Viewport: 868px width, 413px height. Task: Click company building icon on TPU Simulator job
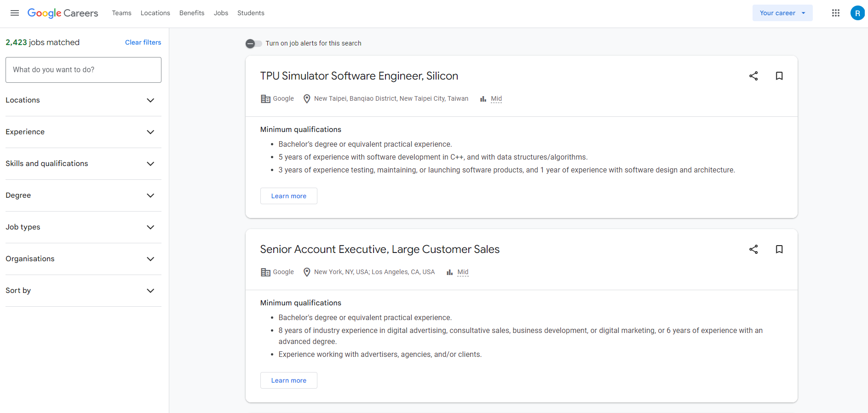[x=265, y=99]
